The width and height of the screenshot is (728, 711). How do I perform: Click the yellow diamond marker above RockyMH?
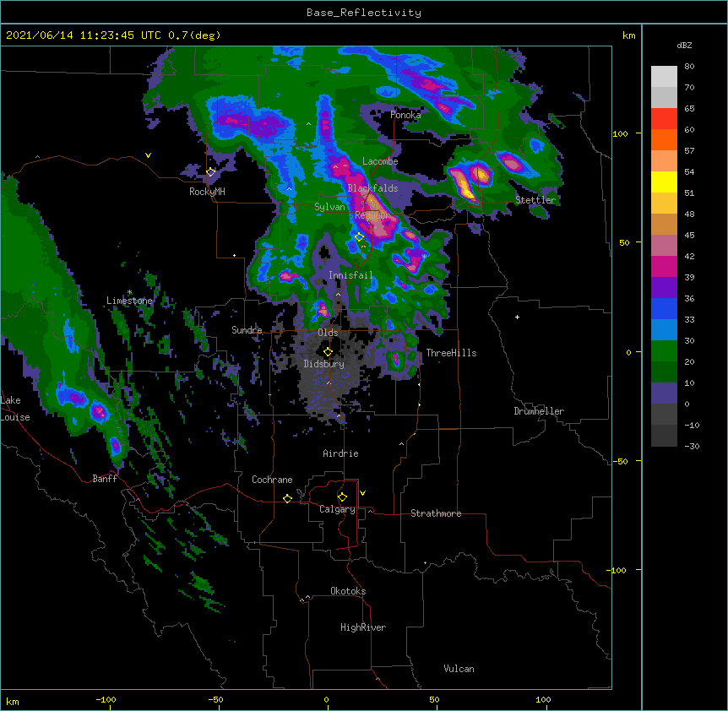211,172
